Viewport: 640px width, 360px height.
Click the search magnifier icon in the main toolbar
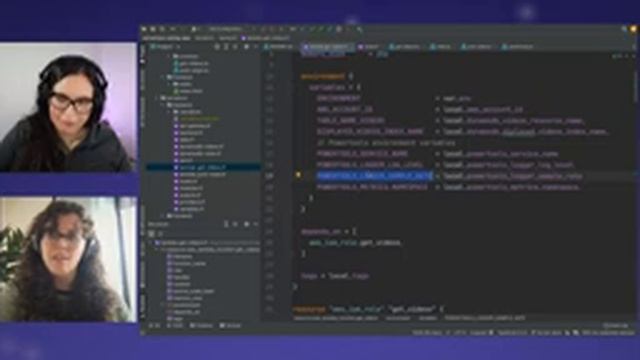tap(359, 29)
